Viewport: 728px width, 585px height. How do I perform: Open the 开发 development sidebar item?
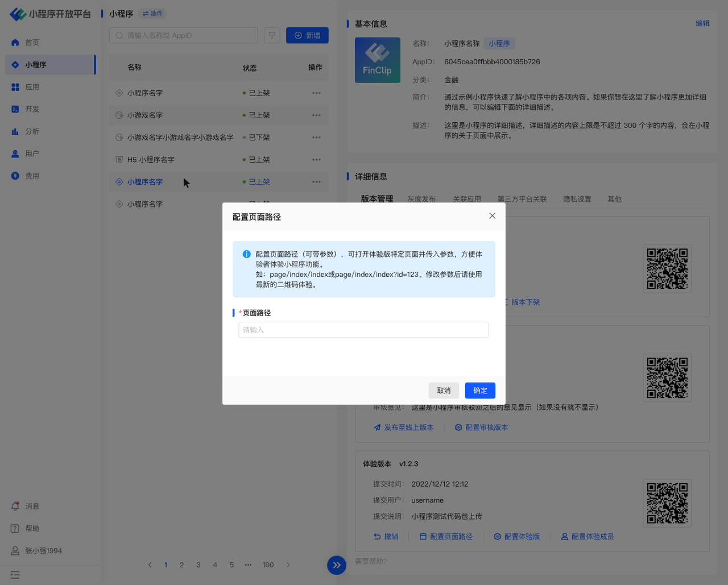32,109
